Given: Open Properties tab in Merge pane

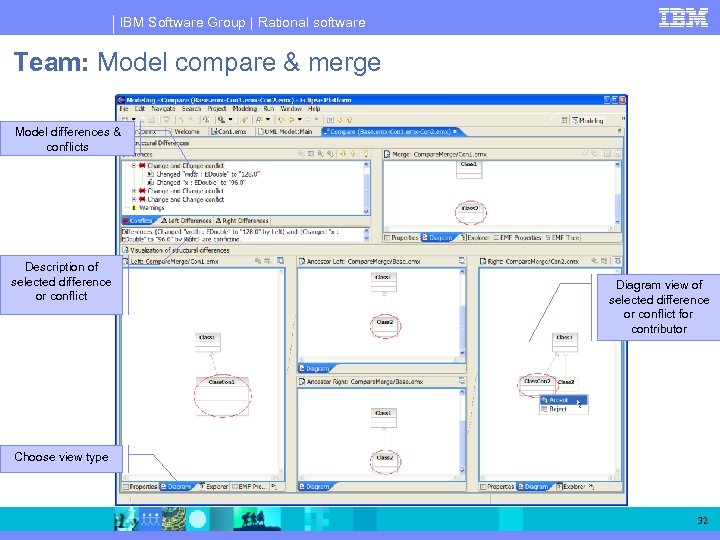Looking at the screenshot, I should click(x=401, y=238).
